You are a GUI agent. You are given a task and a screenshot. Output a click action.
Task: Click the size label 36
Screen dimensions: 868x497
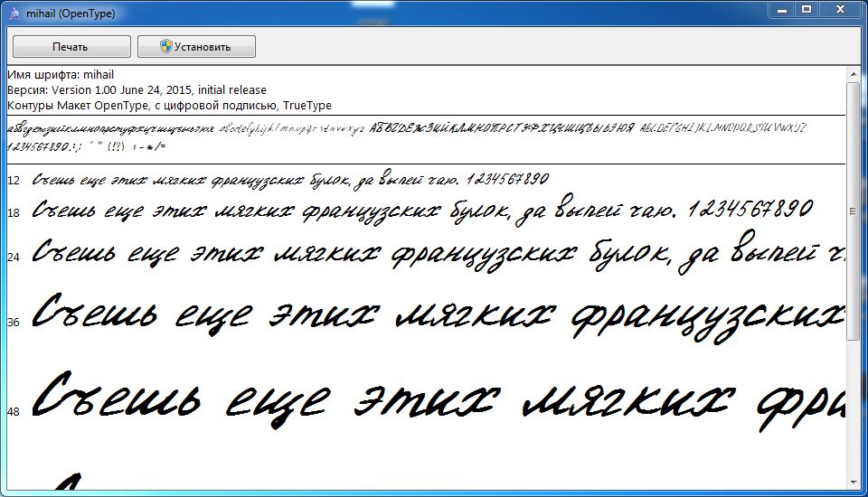[14, 322]
